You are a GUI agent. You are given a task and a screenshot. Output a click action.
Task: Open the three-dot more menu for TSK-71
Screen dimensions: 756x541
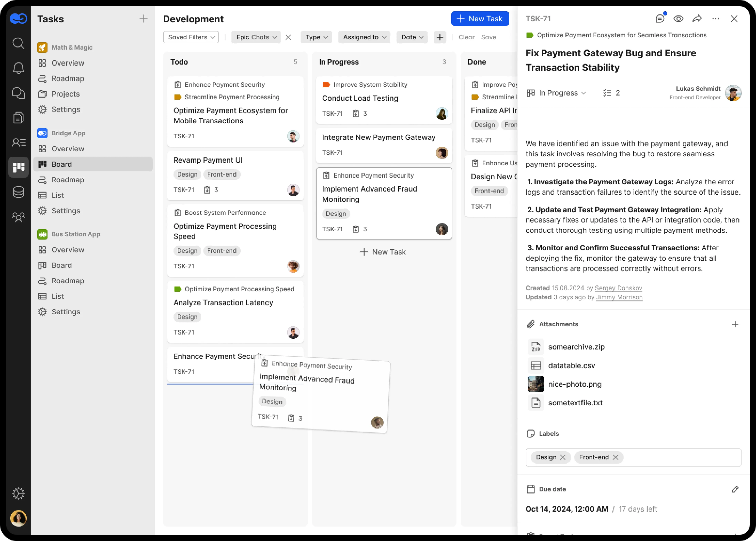pos(715,19)
